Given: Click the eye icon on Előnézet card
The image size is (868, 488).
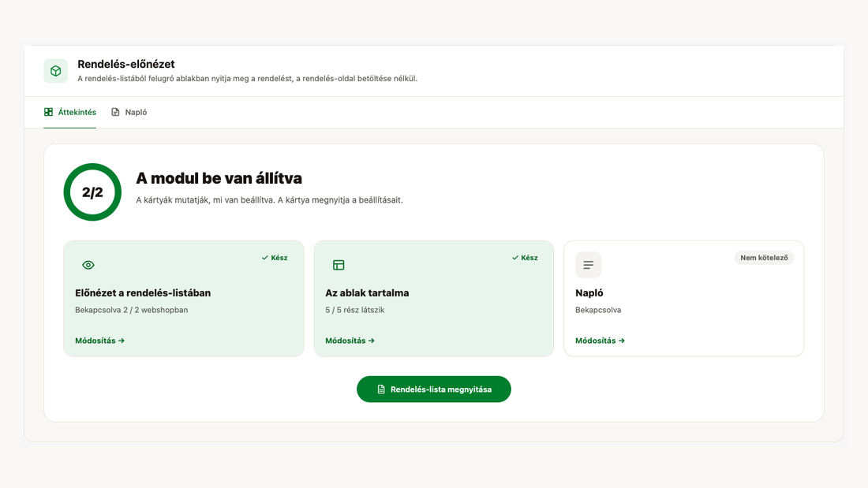Looking at the screenshot, I should [x=88, y=265].
